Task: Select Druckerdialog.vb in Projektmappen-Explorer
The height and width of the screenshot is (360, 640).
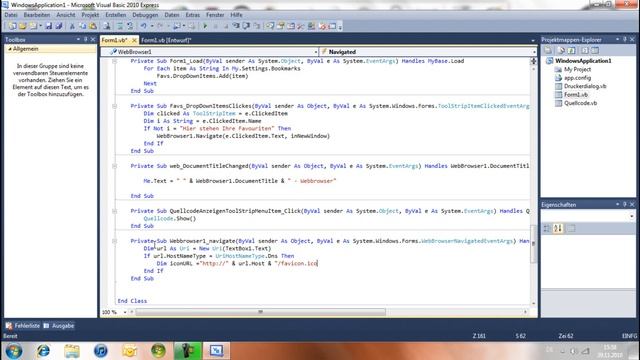Action: pos(585,86)
